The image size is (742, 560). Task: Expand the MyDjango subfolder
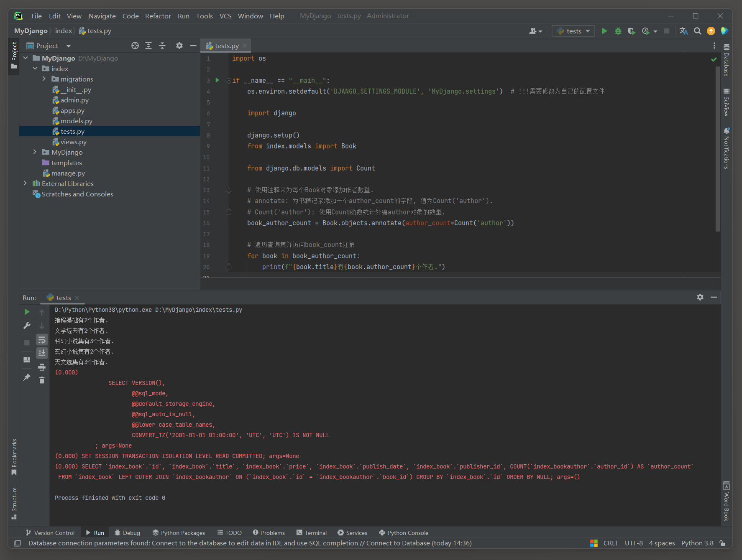[x=35, y=152]
